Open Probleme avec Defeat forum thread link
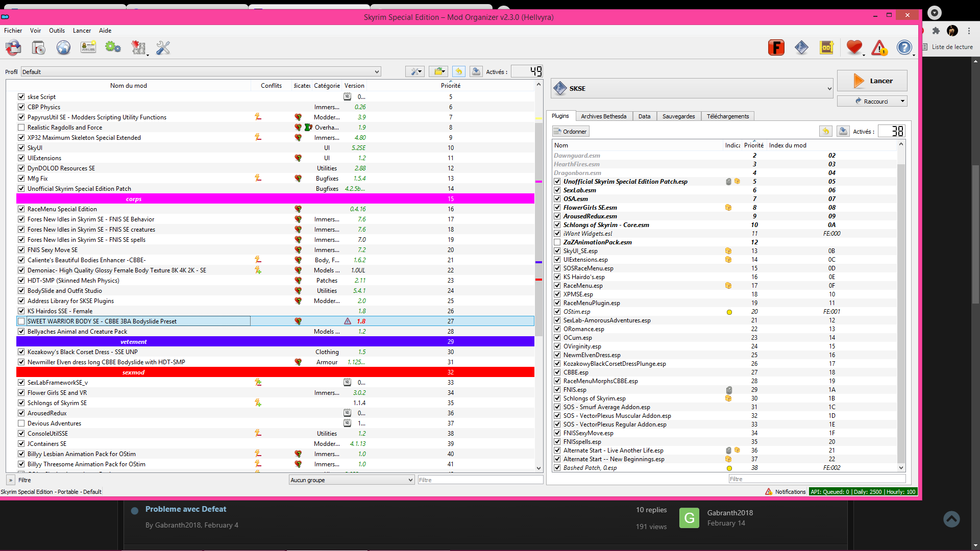980x551 pixels. tap(186, 509)
